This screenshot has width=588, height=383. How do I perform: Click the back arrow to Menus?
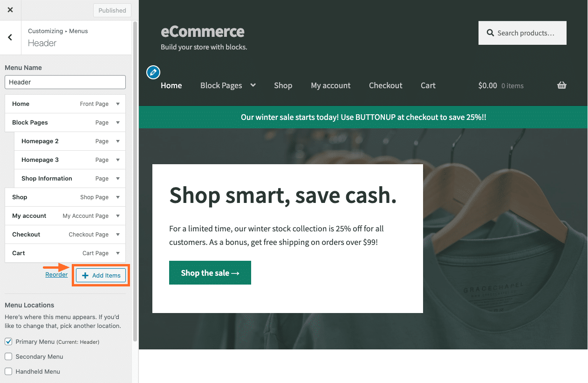click(10, 37)
